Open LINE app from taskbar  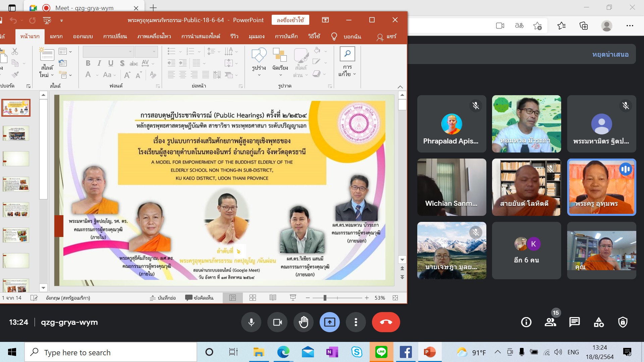(381, 352)
